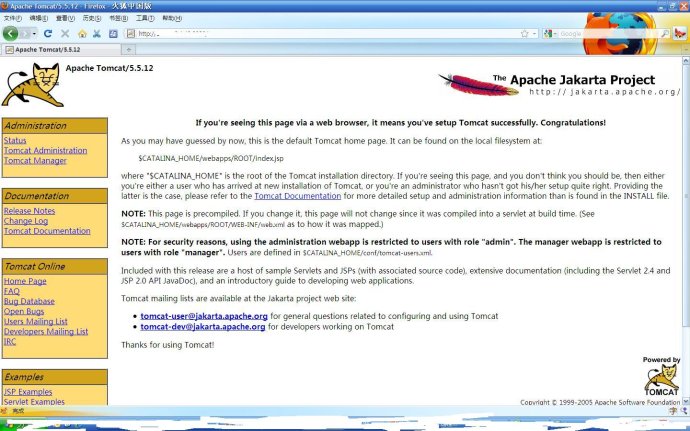Viewport: 690px width, 431px height.
Task: Reload the page with the Refresh icon
Action: pos(48,33)
